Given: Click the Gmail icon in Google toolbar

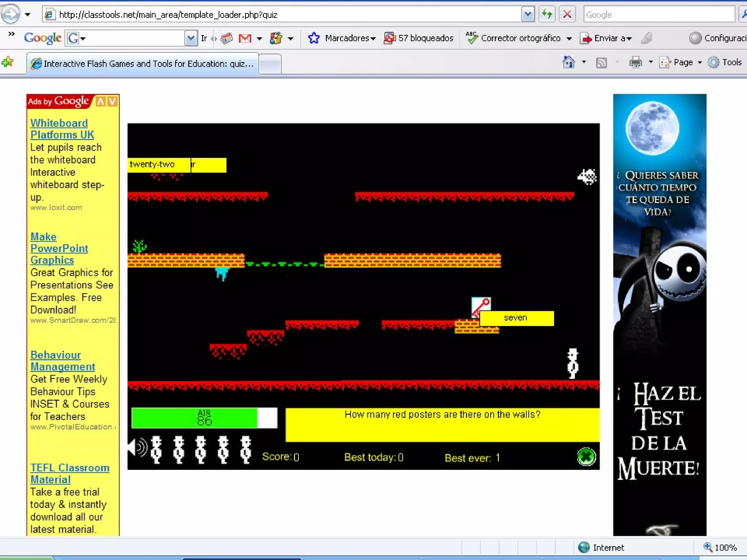Looking at the screenshot, I should click(x=245, y=38).
